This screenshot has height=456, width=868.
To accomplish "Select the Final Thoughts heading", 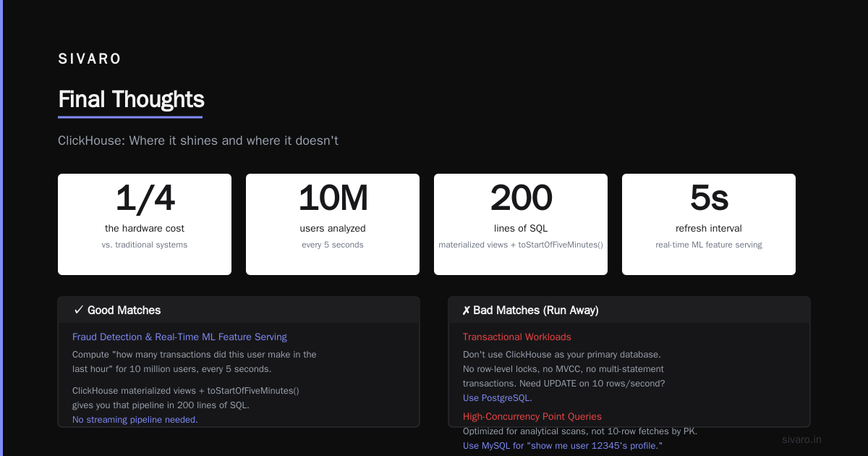I will tap(131, 99).
